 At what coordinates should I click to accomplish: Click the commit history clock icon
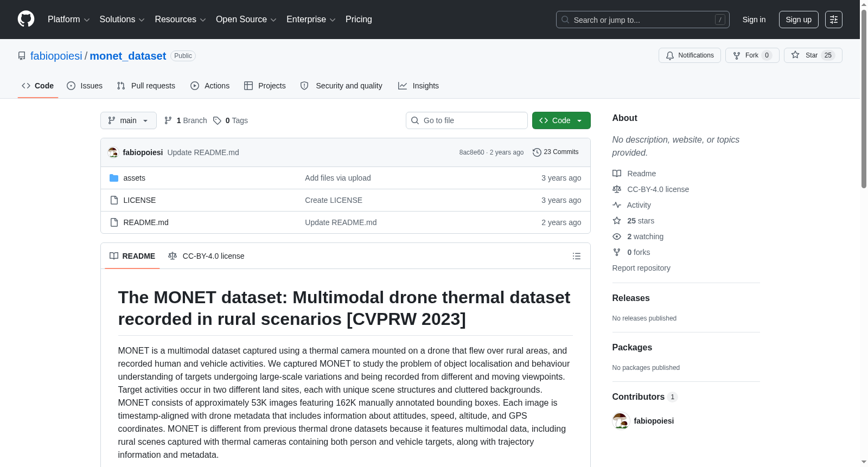(x=537, y=152)
